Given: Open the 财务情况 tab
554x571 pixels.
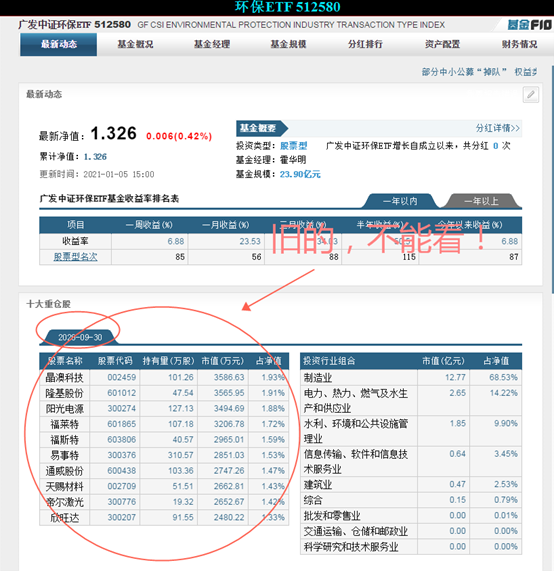Looking at the screenshot, I should coord(519,44).
